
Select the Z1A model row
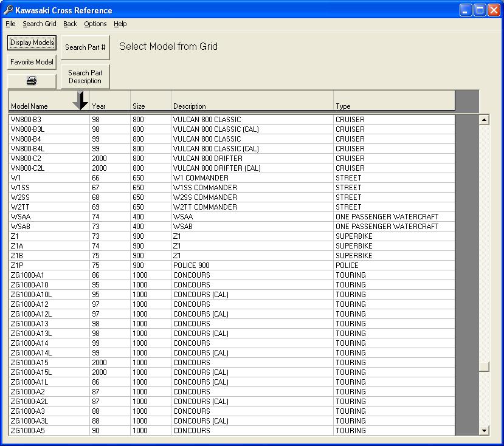click(232, 246)
